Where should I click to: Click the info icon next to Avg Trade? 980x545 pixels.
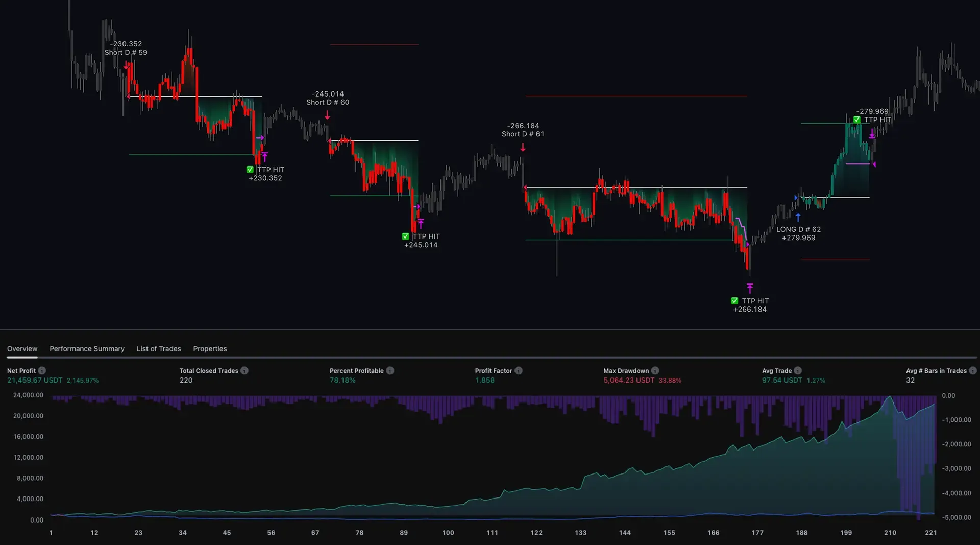798,371
